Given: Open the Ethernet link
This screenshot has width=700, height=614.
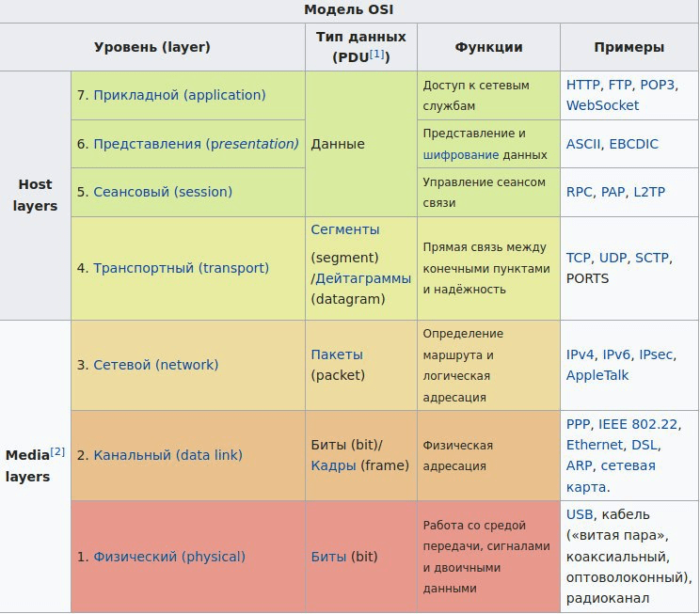Looking at the screenshot, I should click(594, 445).
